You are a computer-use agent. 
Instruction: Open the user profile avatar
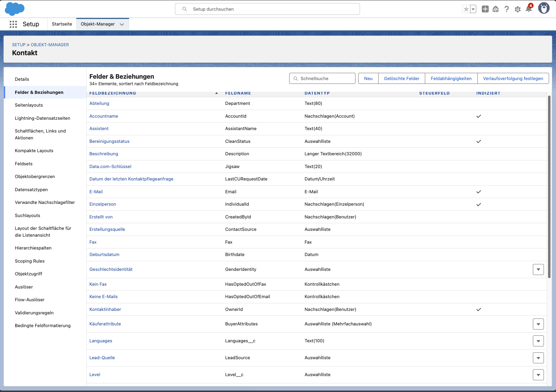(544, 8)
